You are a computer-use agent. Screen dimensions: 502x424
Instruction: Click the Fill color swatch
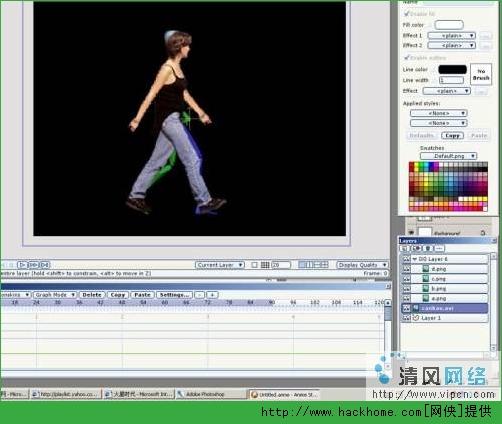click(449, 25)
